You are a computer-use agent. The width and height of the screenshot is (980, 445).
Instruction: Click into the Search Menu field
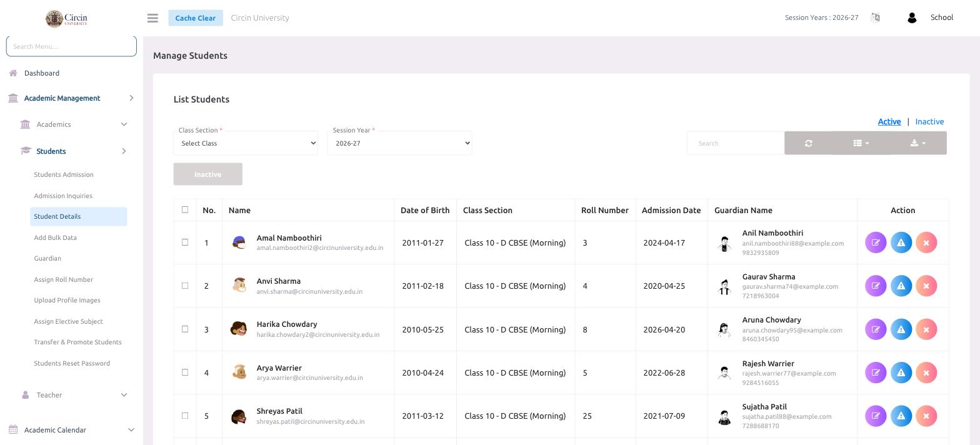tap(71, 46)
